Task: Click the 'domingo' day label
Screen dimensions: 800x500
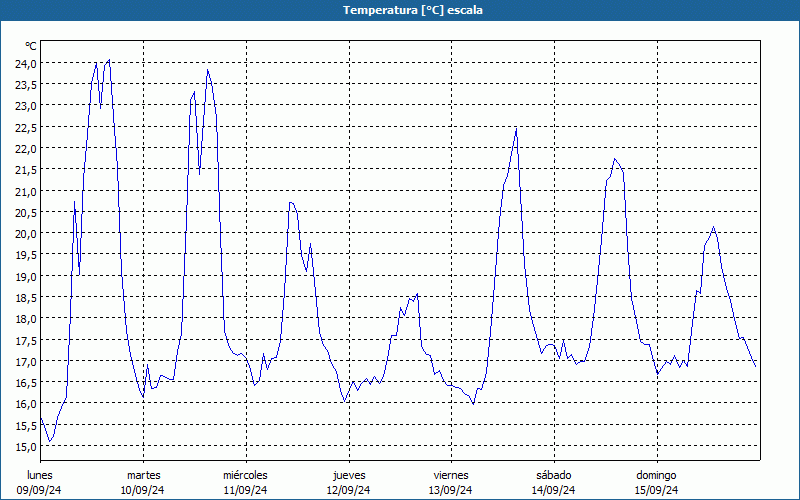Action: (656, 475)
